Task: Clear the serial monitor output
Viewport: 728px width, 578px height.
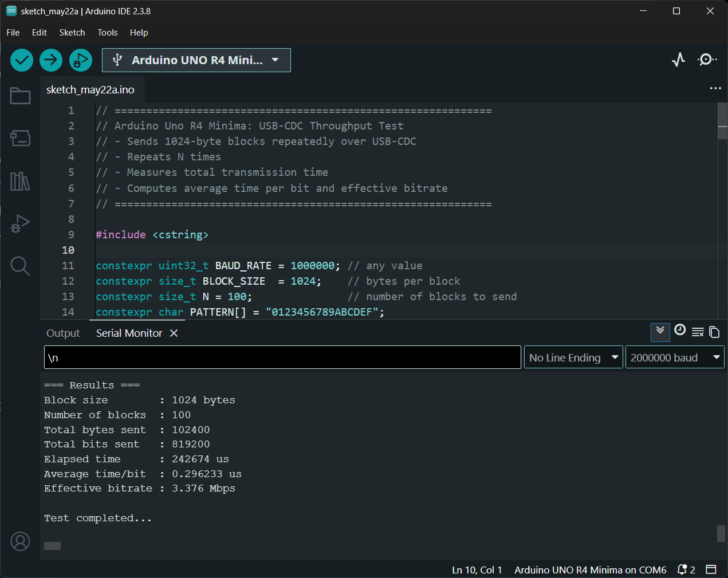Action: pyautogui.click(x=698, y=332)
